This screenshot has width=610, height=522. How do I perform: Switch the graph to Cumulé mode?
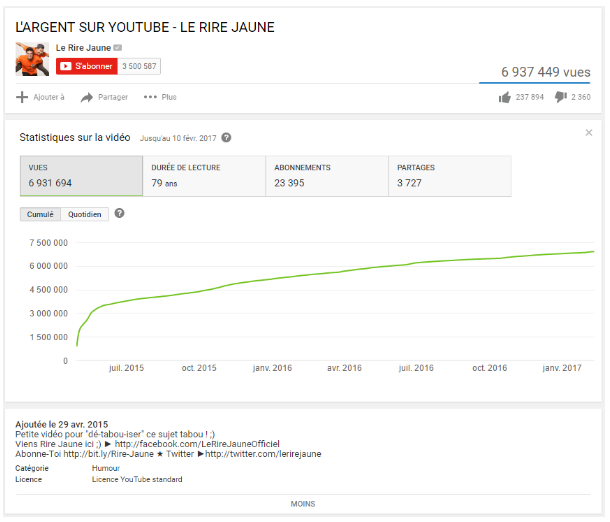pyautogui.click(x=40, y=214)
